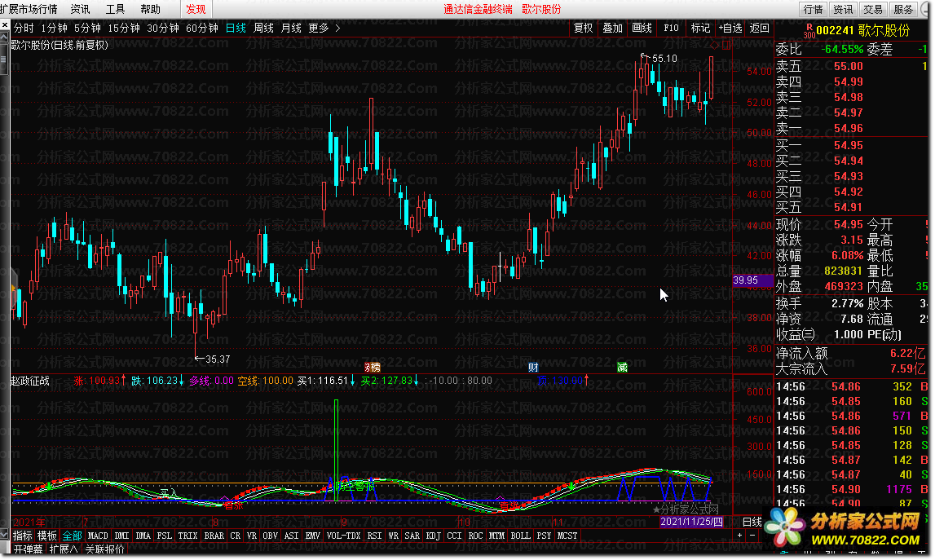
Task: Select the 模板 template tab
Action: (x=47, y=536)
